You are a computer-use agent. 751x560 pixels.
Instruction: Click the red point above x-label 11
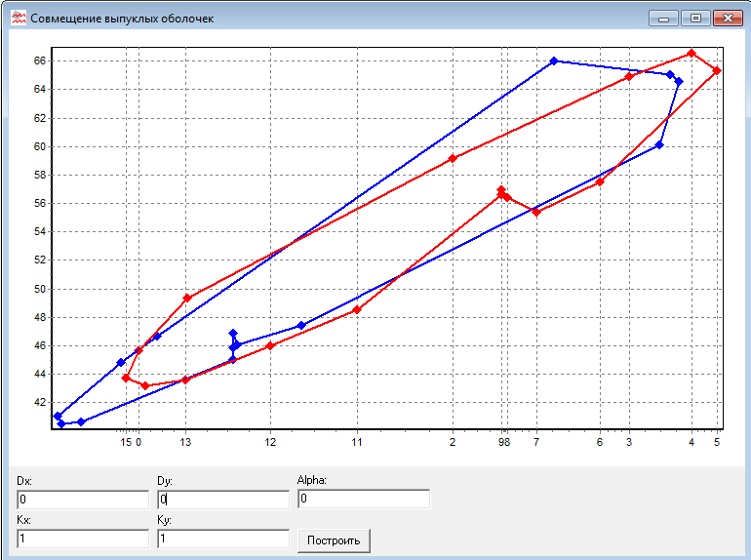(x=357, y=310)
